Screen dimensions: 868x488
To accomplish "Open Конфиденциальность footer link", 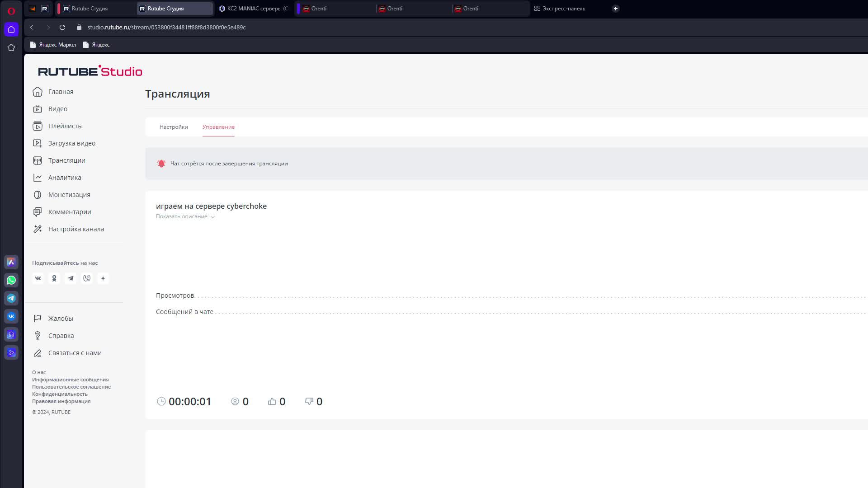I will click(60, 394).
